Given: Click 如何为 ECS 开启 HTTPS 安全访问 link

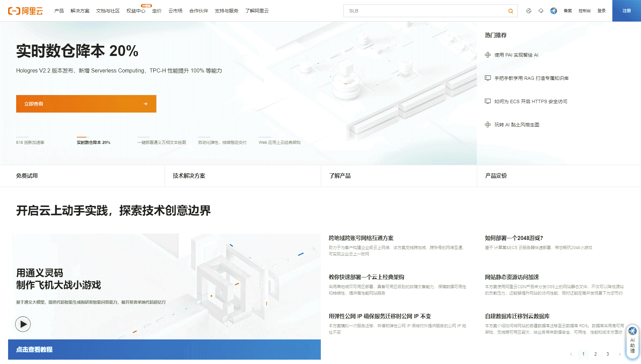Looking at the screenshot, I should point(531,101).
